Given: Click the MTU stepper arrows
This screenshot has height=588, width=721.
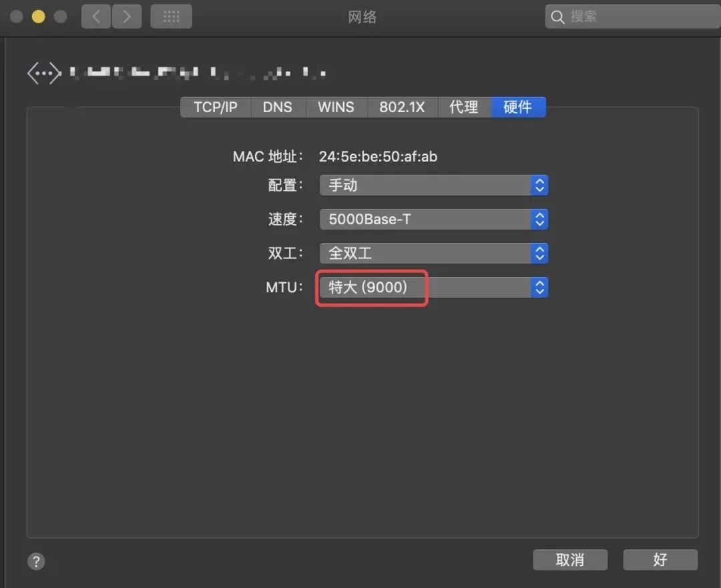Looking at the screenshot, I should (539, 287).
